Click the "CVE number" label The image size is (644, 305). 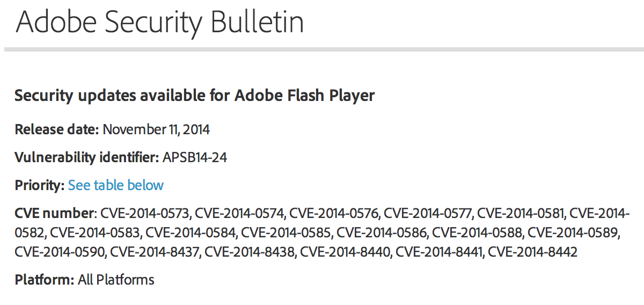coord(54,214)
